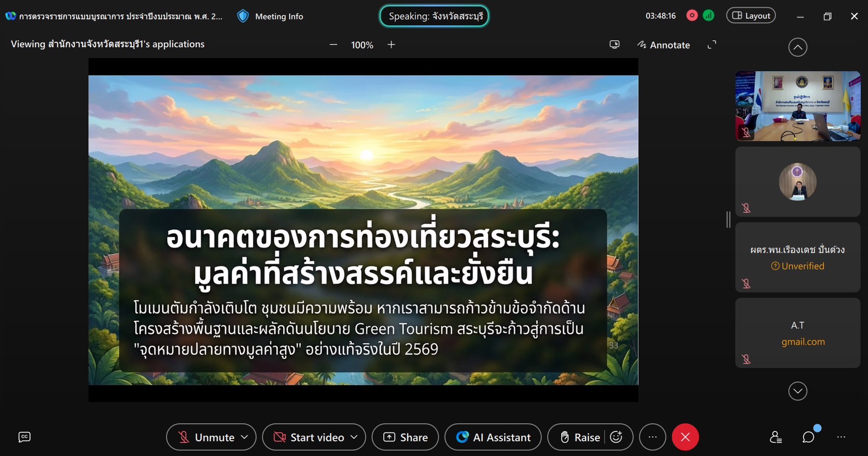
Task: Expand audio options arrow next to Unmute
Action: (x=244, y=437)
